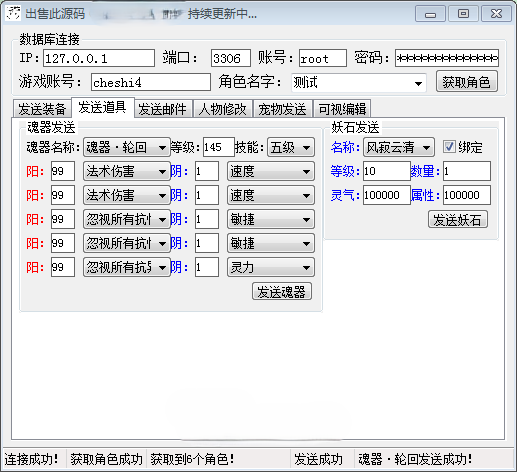
Task: Open second row 速度 dropdown
Action: point(271,195)
